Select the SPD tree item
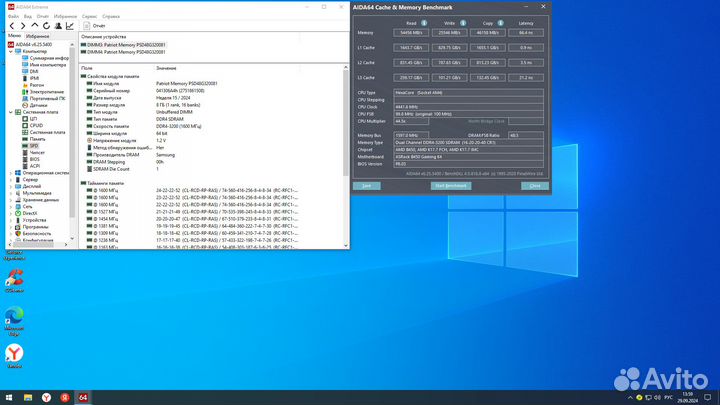Screen dimensions: 720x405 (30, 146)
